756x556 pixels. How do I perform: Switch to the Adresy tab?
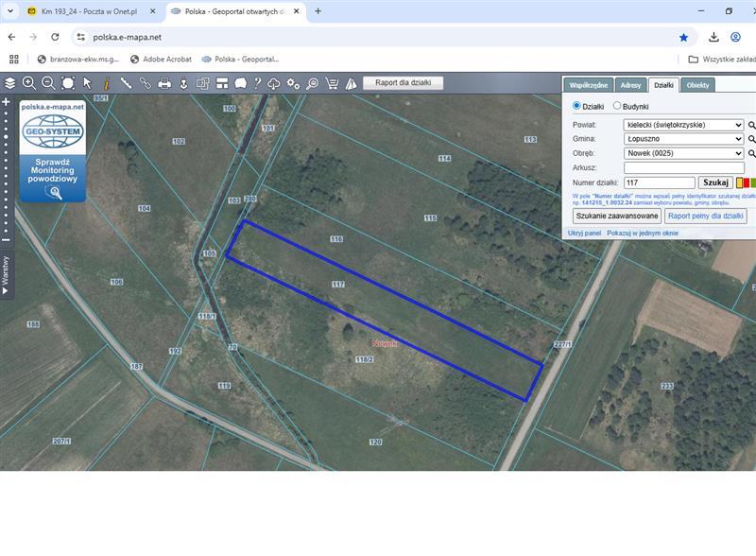coord(630,85)
